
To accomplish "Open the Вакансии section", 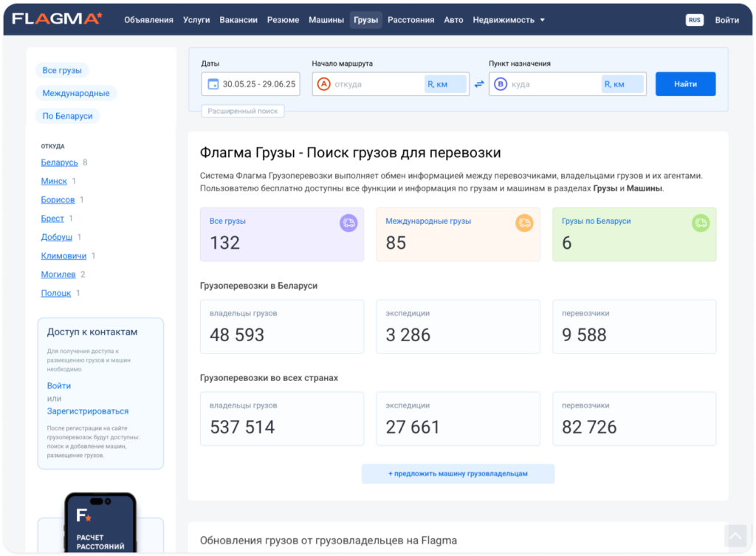I will (238, 20).
